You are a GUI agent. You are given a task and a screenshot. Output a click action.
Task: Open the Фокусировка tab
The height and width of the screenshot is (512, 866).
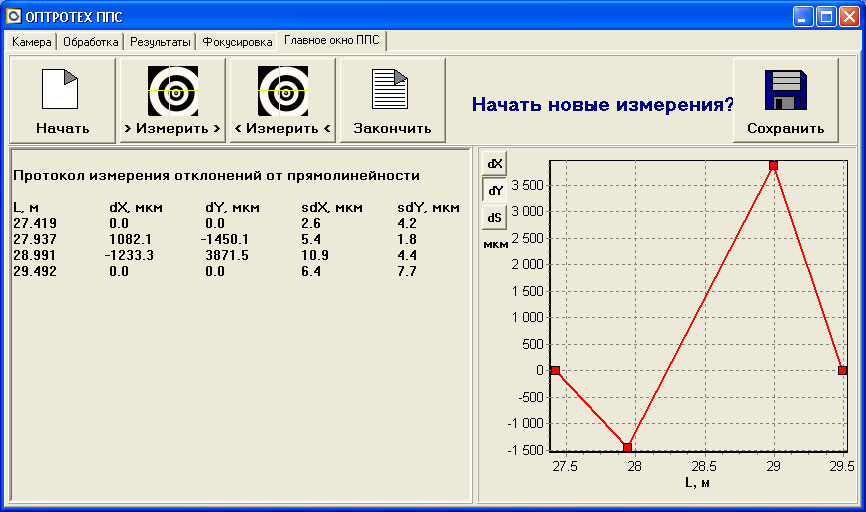click(237, 42)
